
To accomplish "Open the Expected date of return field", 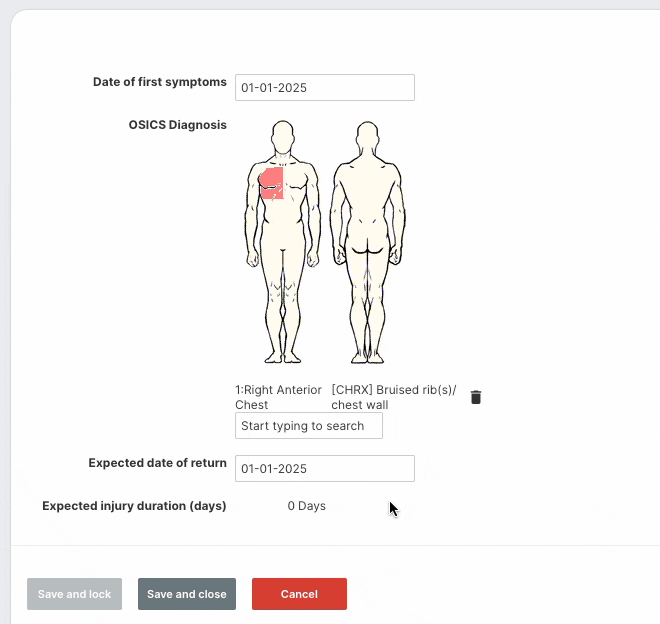I will coord(325,469).
